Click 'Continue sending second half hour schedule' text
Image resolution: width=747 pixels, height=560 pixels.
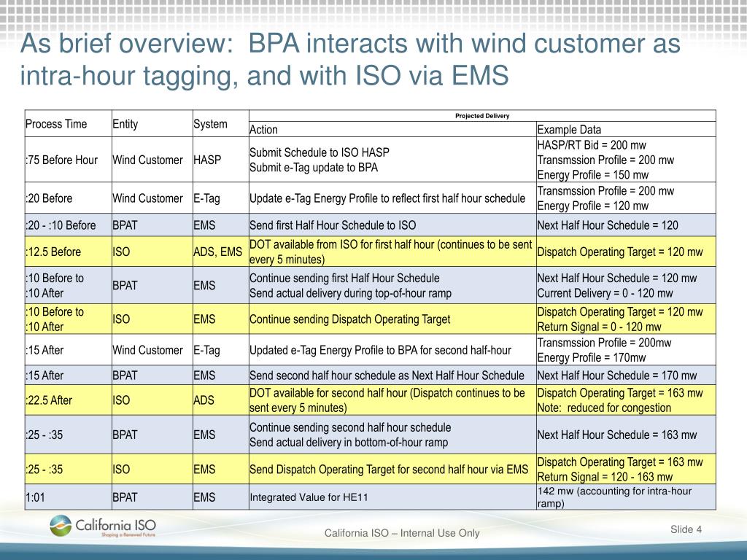point(350,427)
